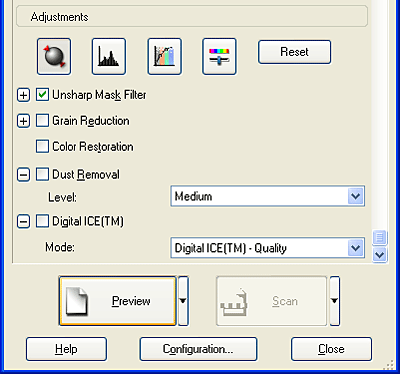
Task: Collapse the Dust Removal options
Action: tap(23, 174)
